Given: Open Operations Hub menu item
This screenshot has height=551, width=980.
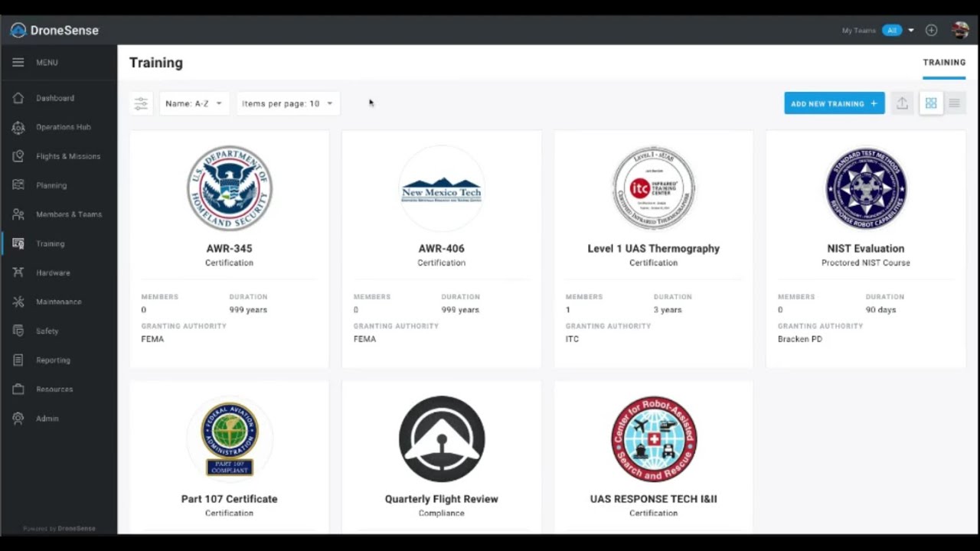Looking at the screenshot, I should pyautogui.click(x=63, y=127).
